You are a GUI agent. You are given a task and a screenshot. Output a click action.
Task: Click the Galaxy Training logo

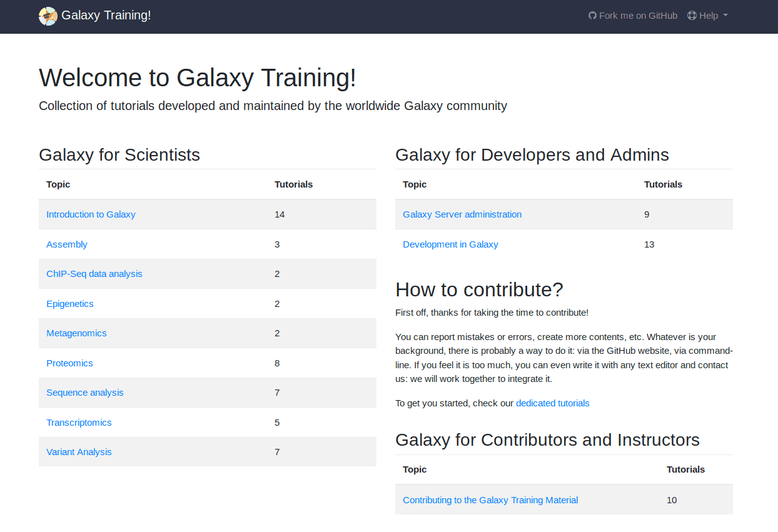coord(48,15)
